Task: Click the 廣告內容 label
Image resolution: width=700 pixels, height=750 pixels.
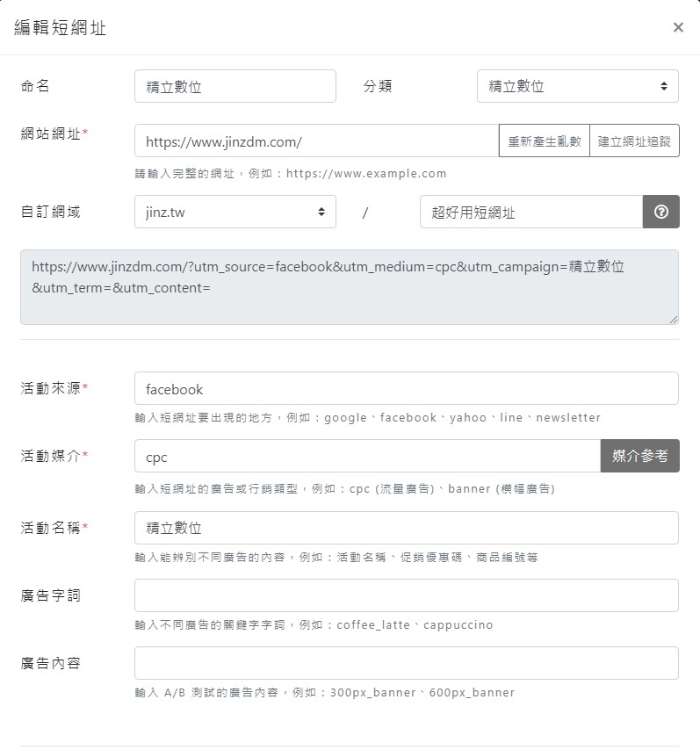Action: coord(50,663)
